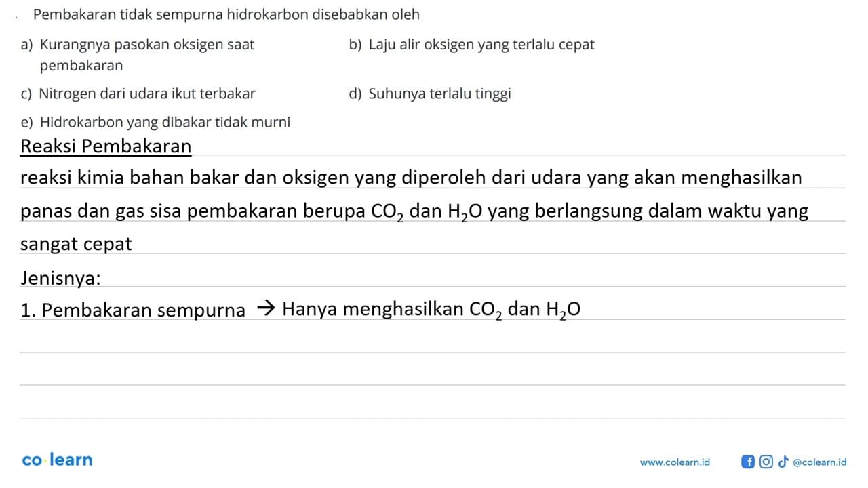The width and height of the screenshot is (868, 488).
Task: Open the www.colearn.id website link
Action: (675, 462)
